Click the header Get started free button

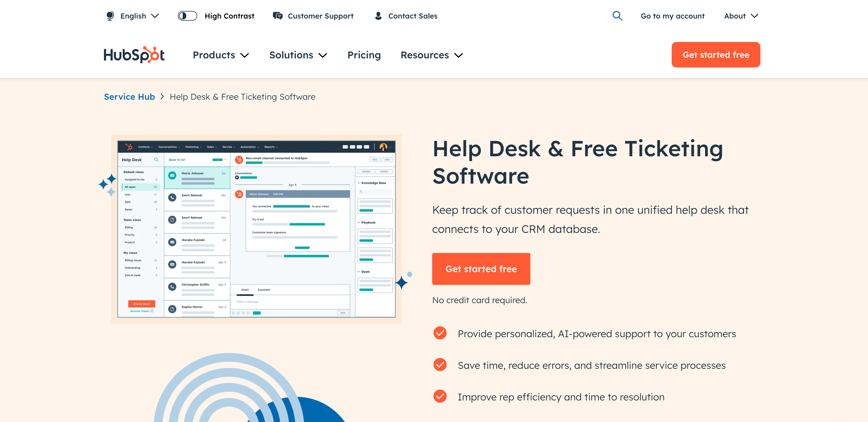[x=715, y=55]
